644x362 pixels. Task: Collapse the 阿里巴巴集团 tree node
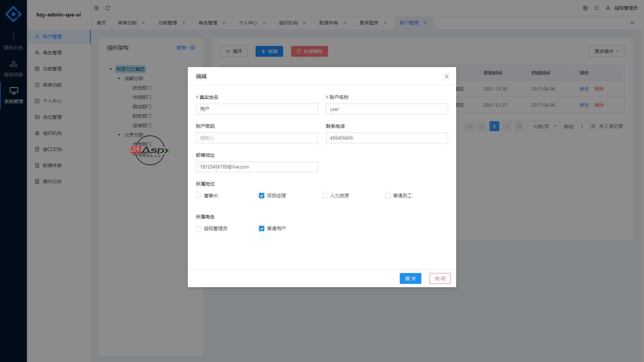[x=111, y=69]
